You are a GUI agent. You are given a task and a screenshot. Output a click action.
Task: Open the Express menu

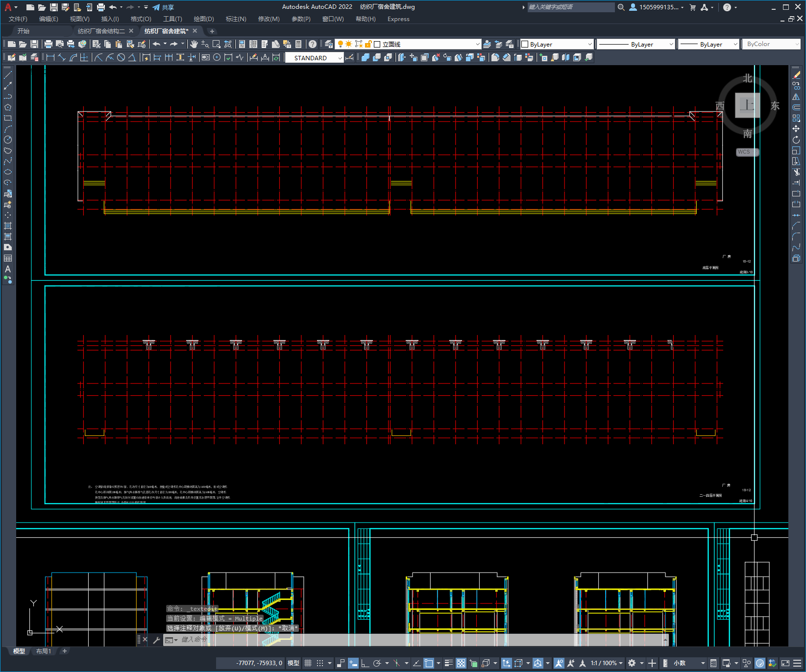click(x=398, y=19)
